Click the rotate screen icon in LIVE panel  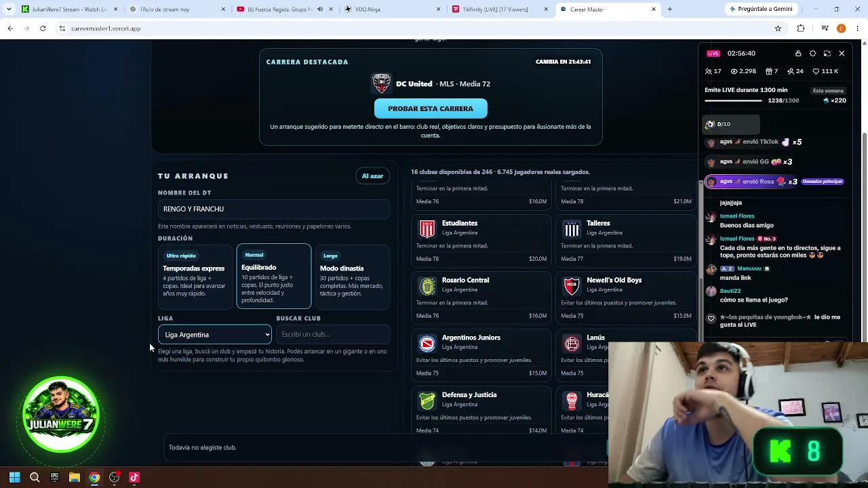827,54
